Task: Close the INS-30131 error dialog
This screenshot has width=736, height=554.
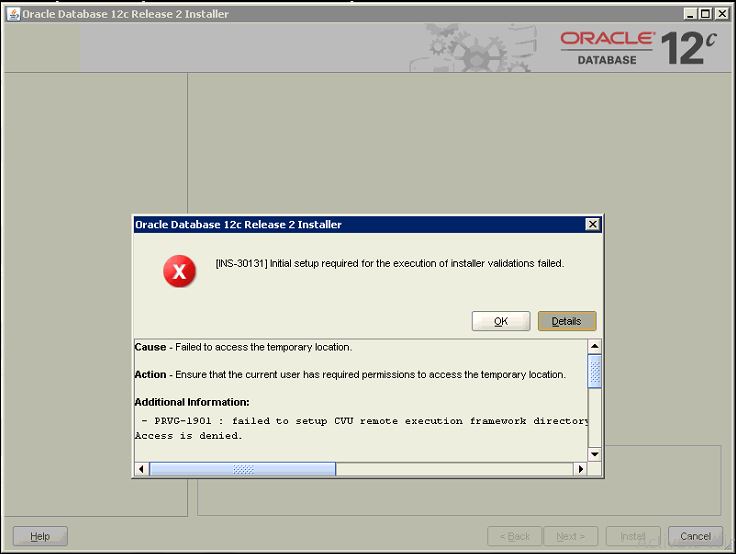Action: point(593,224)
